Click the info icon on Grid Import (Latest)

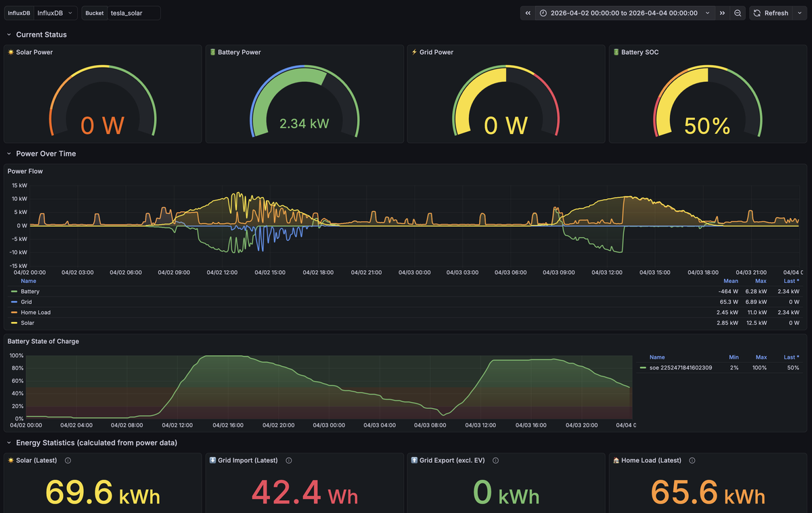click(288, 460)
